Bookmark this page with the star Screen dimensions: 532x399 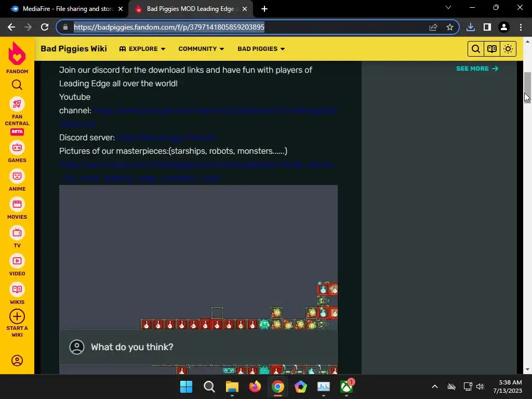click(x=450, y=27)
